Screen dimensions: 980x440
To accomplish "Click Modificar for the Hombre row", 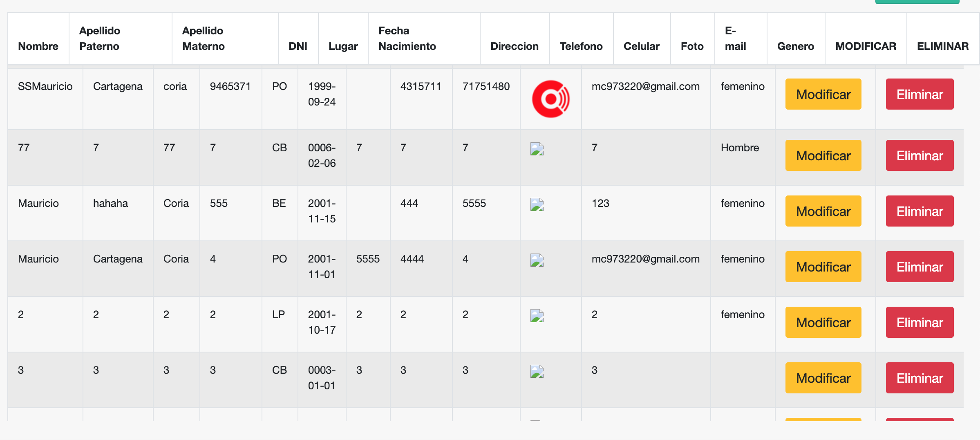I will (823, 155).
